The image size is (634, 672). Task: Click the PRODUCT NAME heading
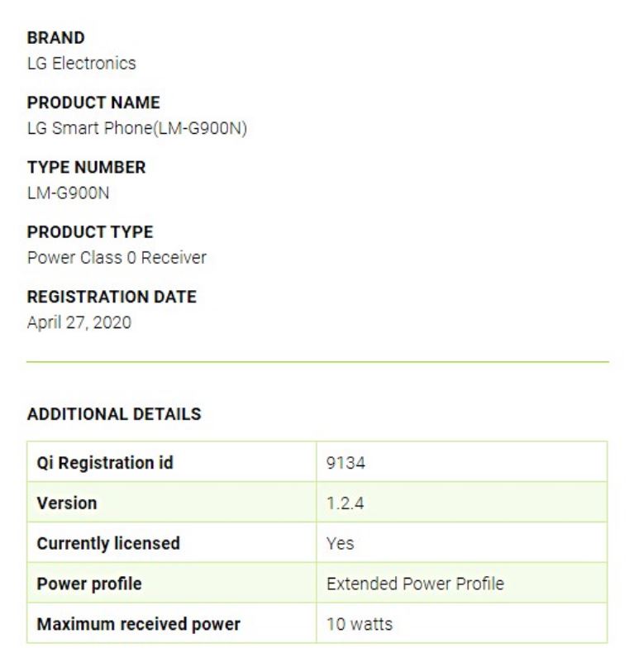click(x=93, y=102)
